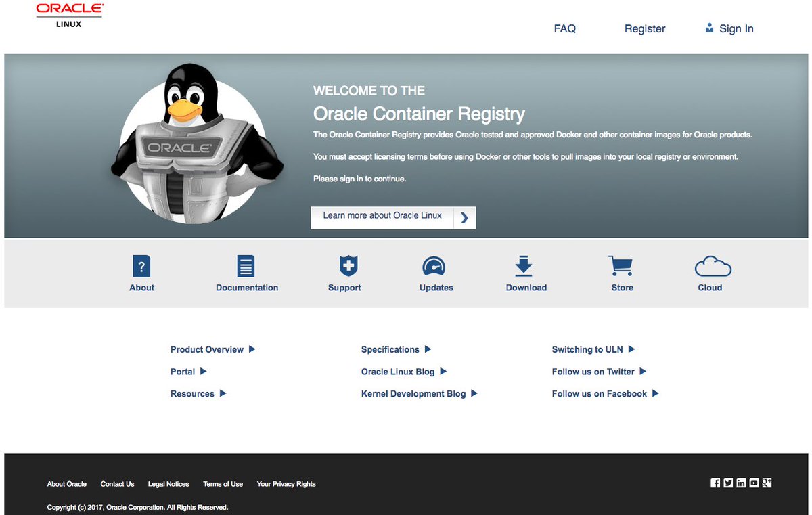The width and height of the screenshot is (812, 515).
Task: Open Oracle's Facebook icon in footer
Action: 715,483
